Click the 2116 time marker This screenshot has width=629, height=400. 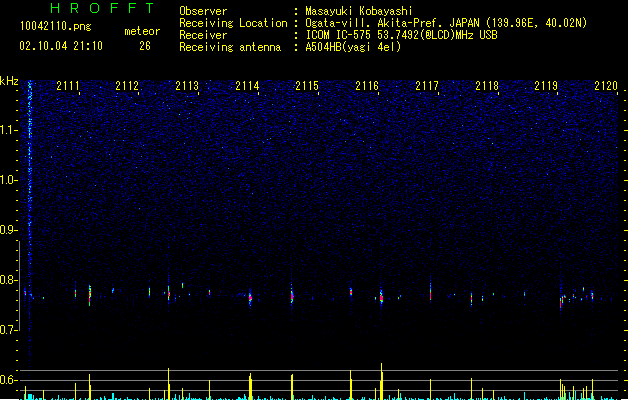coord(367,86)
